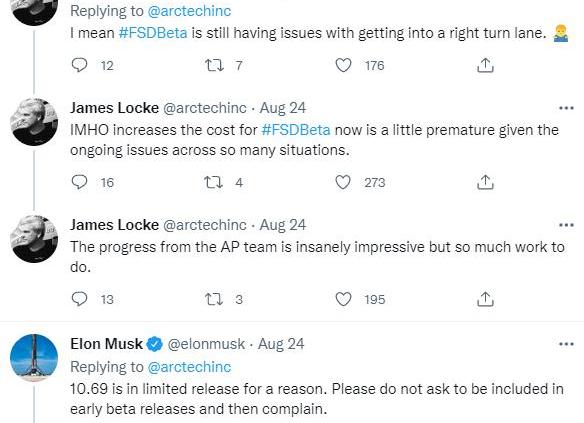Open @arctechinc link in Elon Musk's reply
The image size is (584, 423).
(189, 367)
